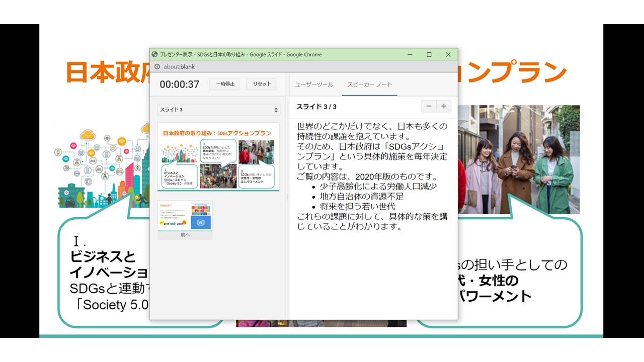Click the current slide 3 thumbnail

coord(218,157)
